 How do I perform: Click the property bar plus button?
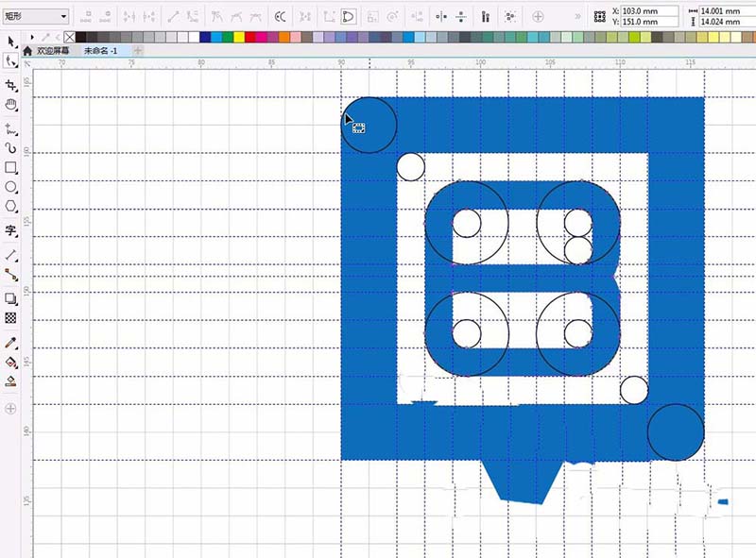coord(538,17)
